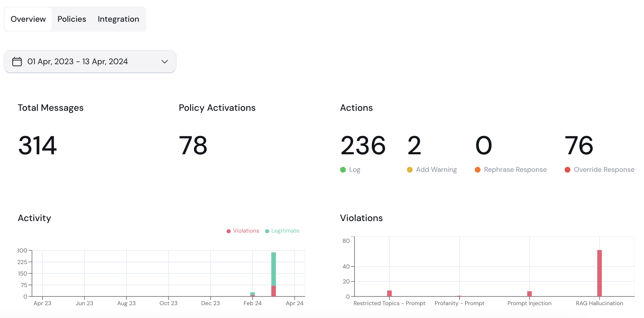Click the RAG Hallucination violations bar

point(599,273)
